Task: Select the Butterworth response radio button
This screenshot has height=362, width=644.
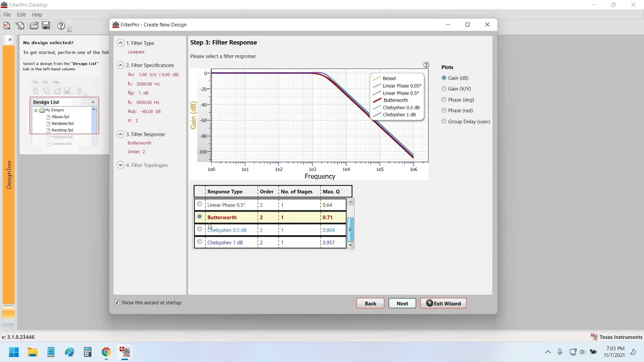Action: click(x=200, y=217)
